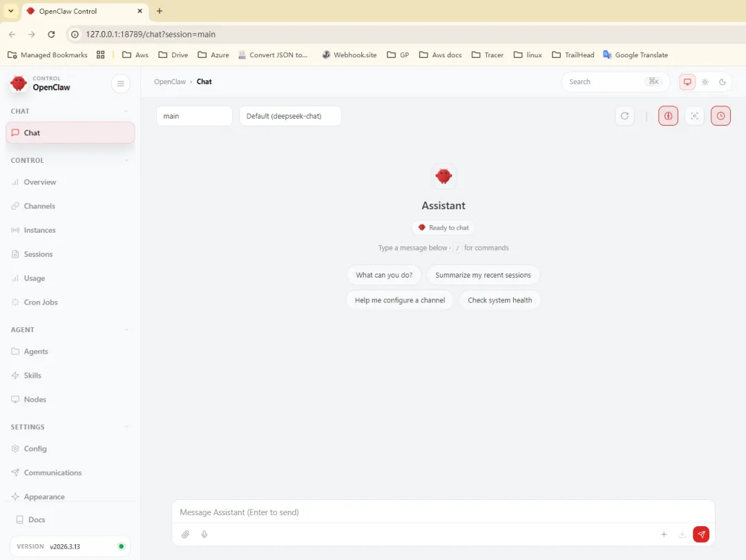Open the Chat item in the sidebar
The image size is (746, 560).
70,133
